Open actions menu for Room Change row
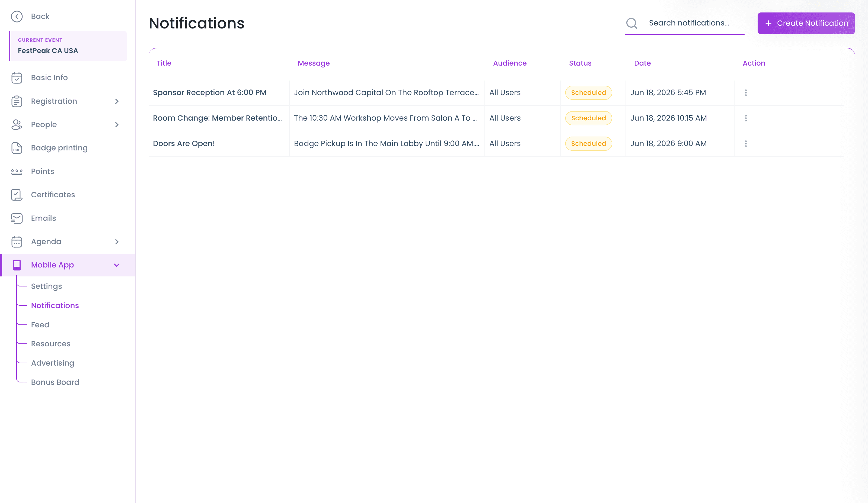This screenshot has width=868, height=503. [x=746, y=118]
